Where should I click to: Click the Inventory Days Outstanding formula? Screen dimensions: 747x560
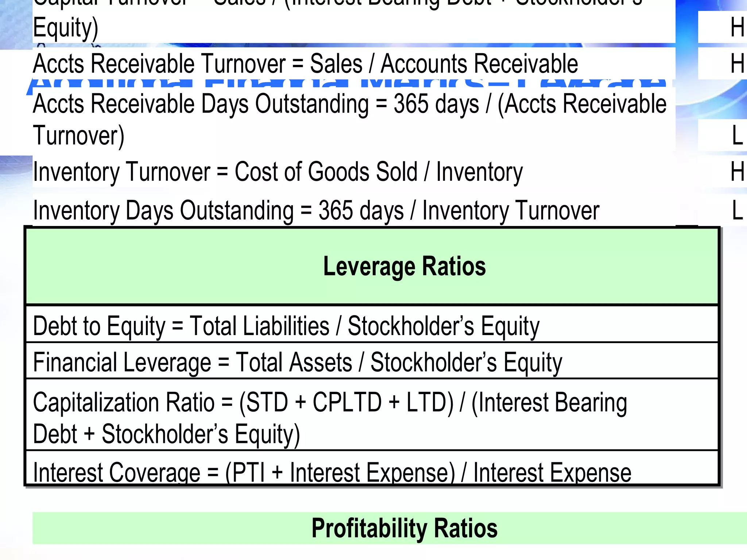(316, 211)
